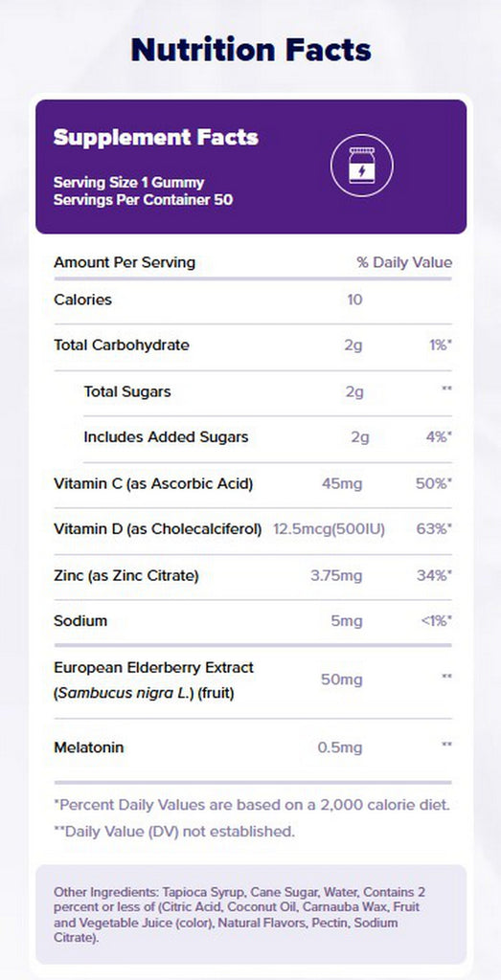Image resolution: width=501 pixels, height=980 pixels.
Task: Click the 12.5mcg(500IU) amount
Action: 329,530
